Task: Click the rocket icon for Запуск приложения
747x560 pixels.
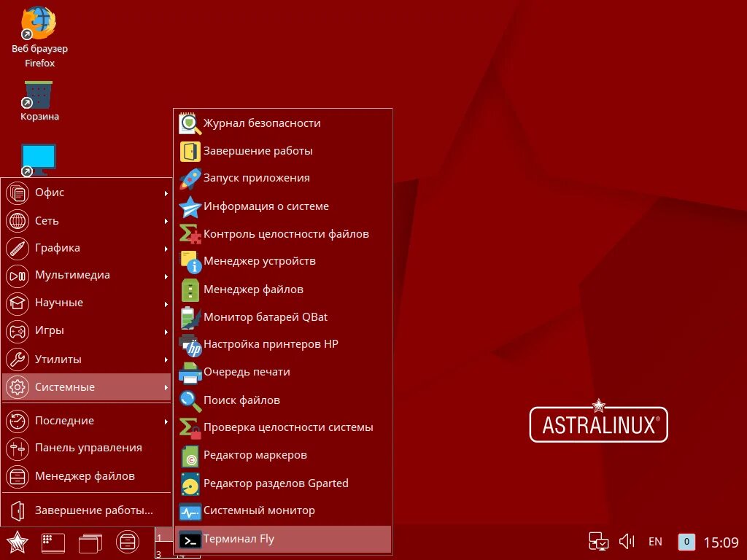Action: click(x=190, y=179)
